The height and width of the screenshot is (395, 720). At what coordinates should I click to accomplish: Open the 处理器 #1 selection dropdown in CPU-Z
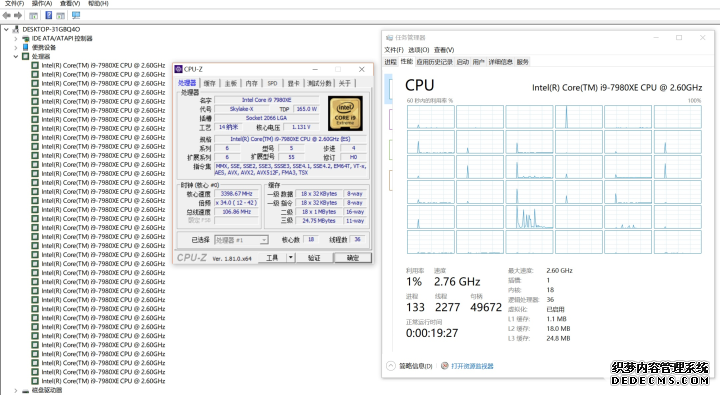coord(241,240)
